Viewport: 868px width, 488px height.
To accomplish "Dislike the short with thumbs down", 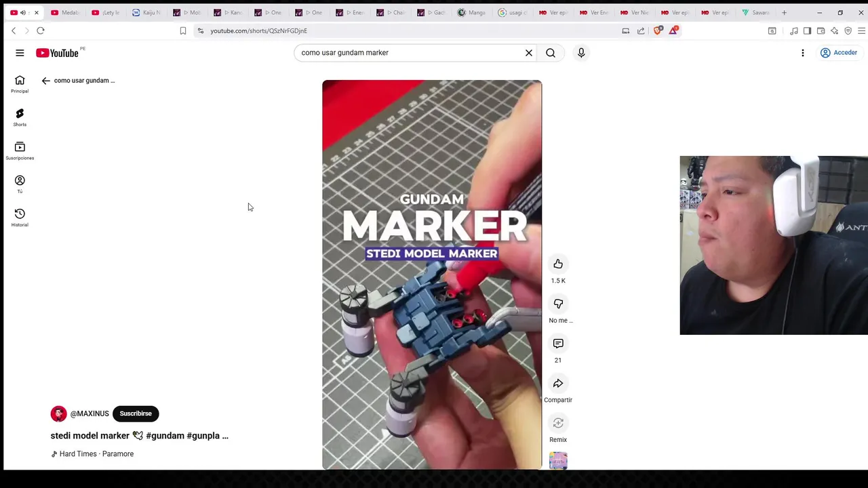I will [x=558, y=304].
